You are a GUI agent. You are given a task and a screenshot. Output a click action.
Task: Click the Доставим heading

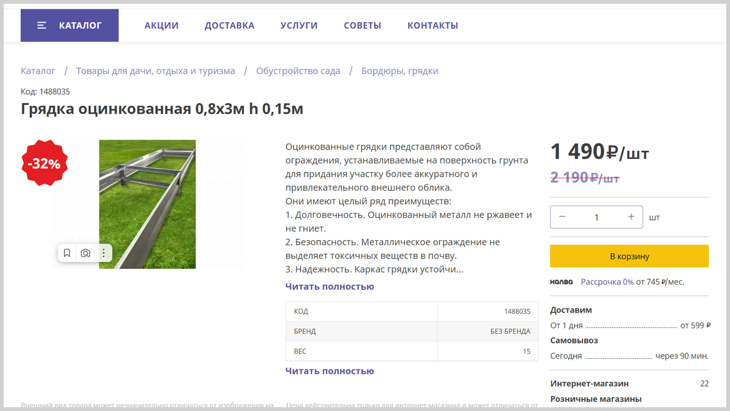(x=571, y=310)
